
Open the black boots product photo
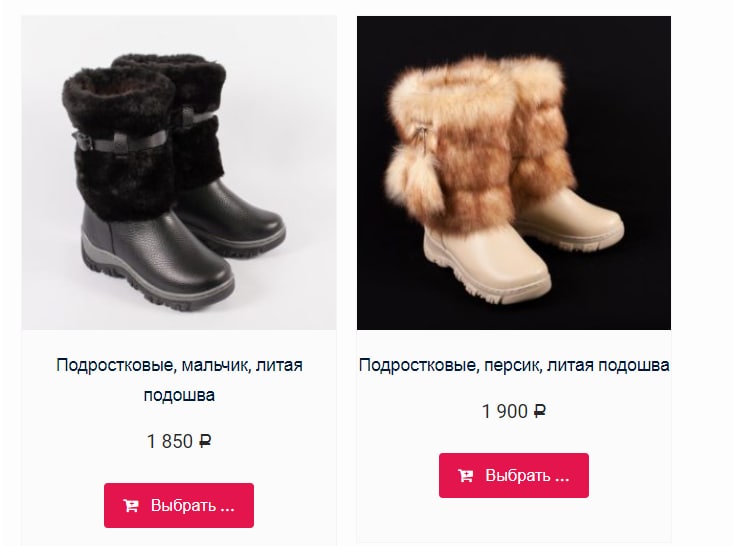click(x=179, y=172)
